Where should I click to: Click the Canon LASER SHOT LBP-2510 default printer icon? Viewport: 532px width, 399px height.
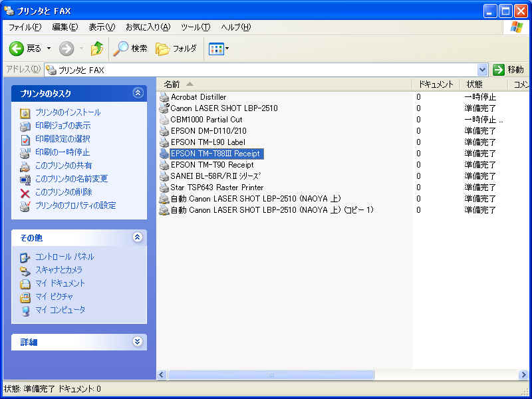tap(164, 108)
